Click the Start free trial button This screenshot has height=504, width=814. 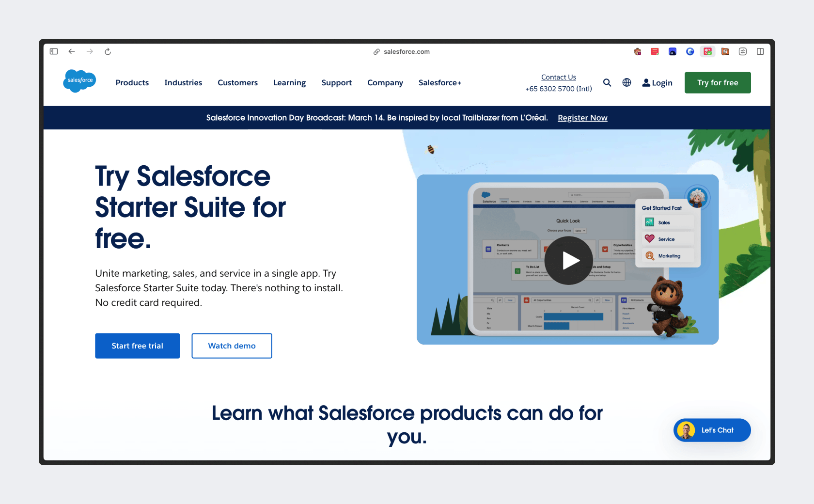click(x=138, y=346)
